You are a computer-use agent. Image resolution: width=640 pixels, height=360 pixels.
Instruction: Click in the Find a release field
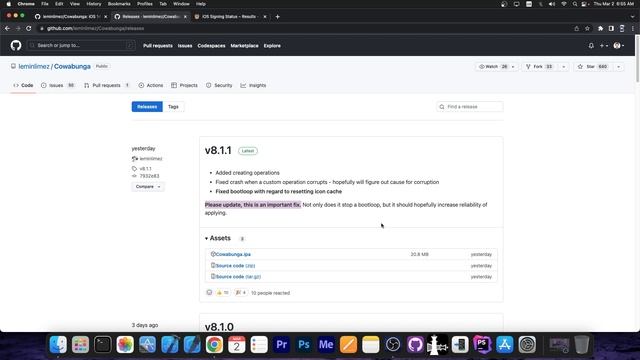[x=470, y=107]
